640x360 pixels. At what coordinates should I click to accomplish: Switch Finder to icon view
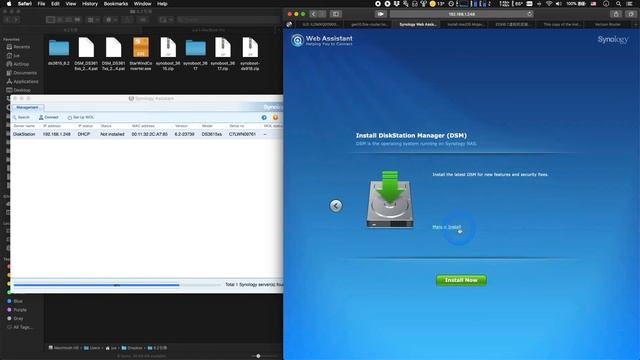(x=51, y=20)
